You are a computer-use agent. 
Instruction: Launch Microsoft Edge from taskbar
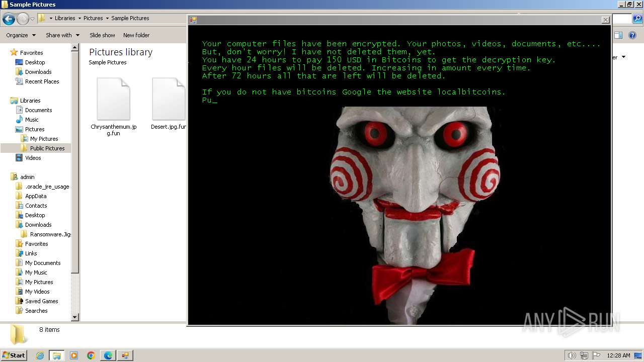(x=108, y=355)
